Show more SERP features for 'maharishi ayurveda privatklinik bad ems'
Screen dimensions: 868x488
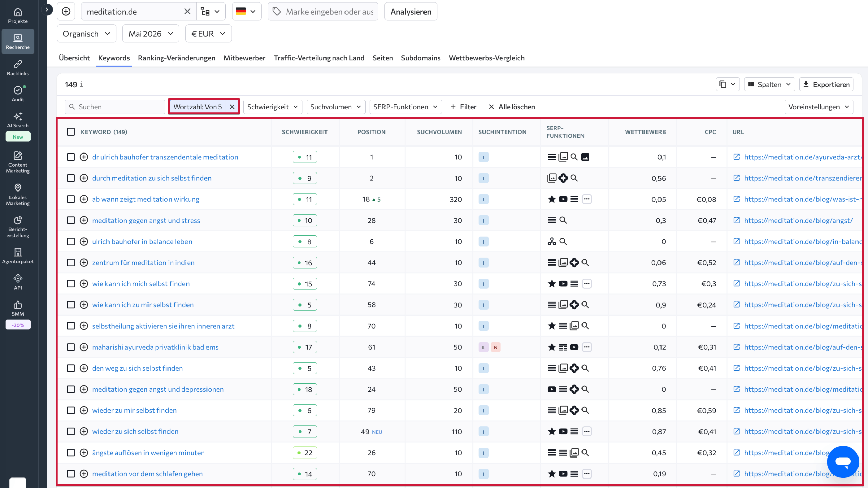(587, 347)
